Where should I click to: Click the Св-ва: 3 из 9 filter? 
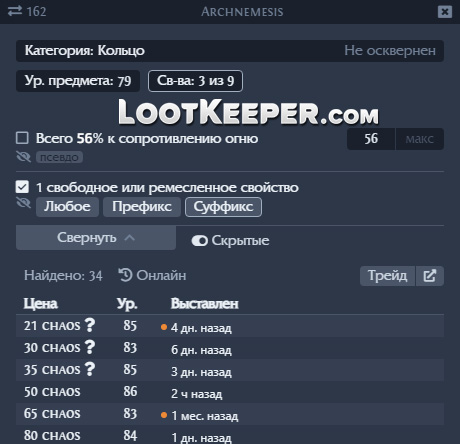195,81
